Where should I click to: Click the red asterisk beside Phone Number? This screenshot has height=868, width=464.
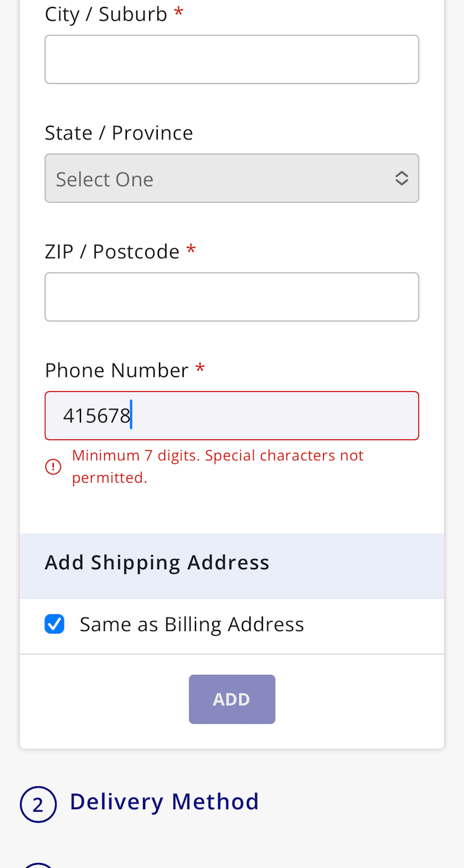(200, 369)
